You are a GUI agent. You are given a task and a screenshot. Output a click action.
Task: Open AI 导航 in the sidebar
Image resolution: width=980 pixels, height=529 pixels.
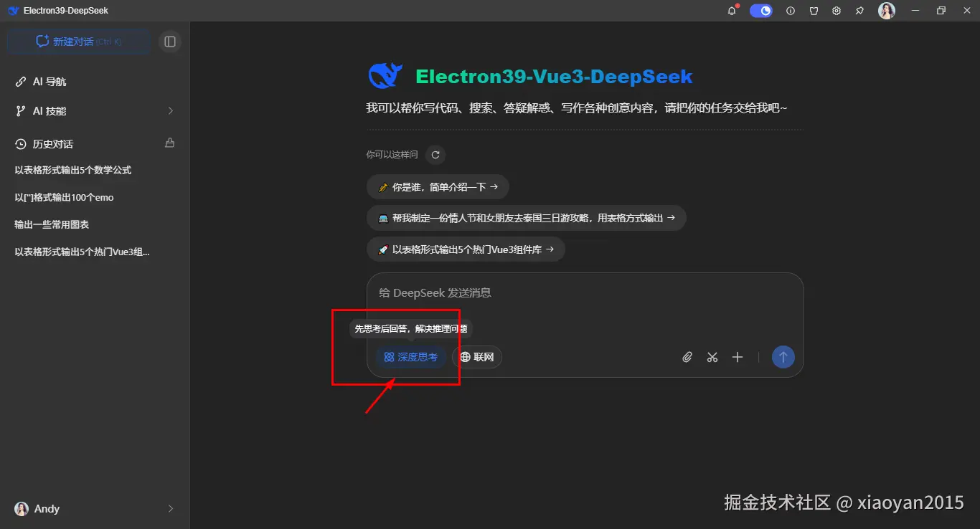pos(95,82)
